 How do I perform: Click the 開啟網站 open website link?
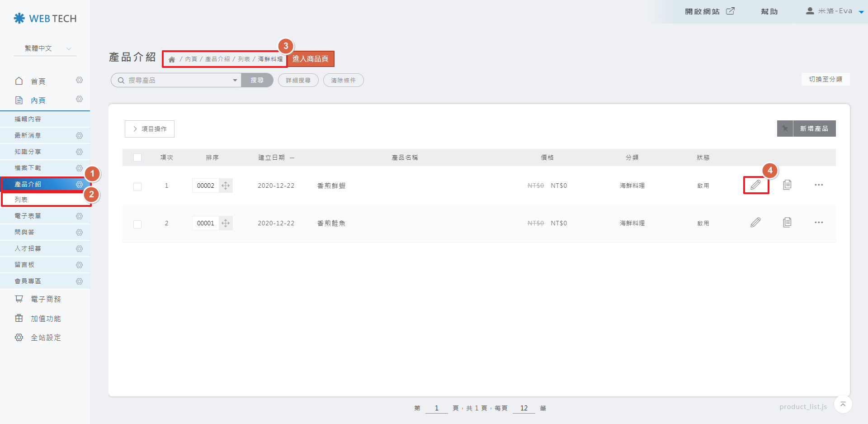tap(709, 11)
